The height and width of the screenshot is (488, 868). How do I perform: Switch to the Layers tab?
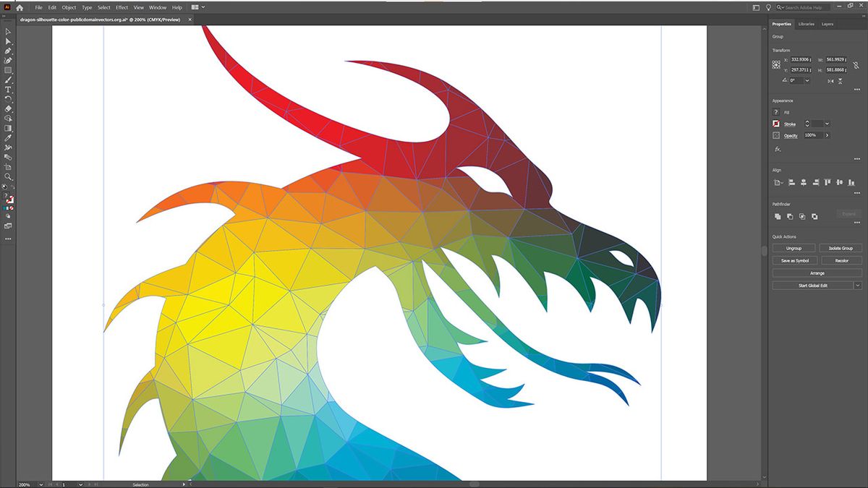pos(827,24)
